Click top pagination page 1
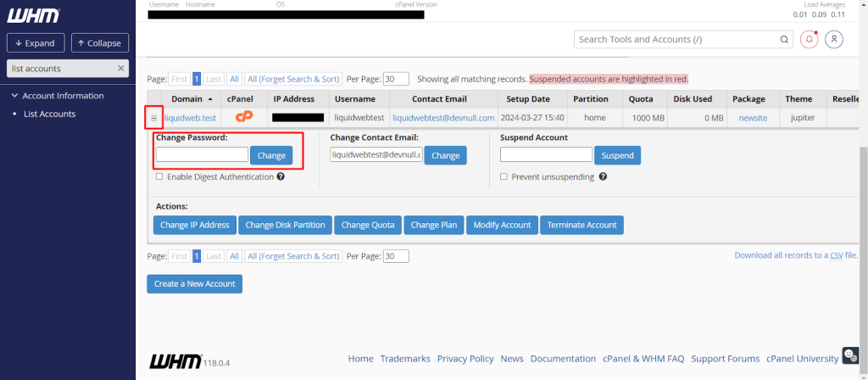The width and height of the screenshot is (868, 380). [197, 79]
